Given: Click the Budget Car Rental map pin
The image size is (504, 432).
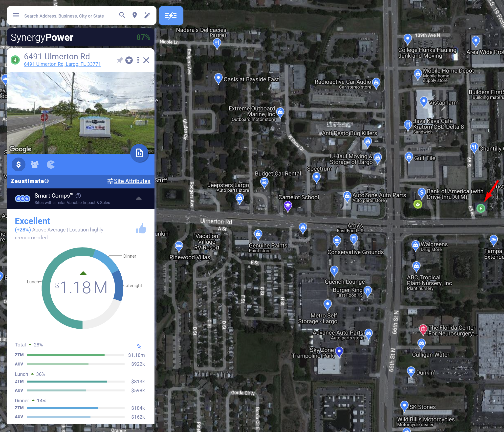Looking at the screenshot, I should click(264, 183).
